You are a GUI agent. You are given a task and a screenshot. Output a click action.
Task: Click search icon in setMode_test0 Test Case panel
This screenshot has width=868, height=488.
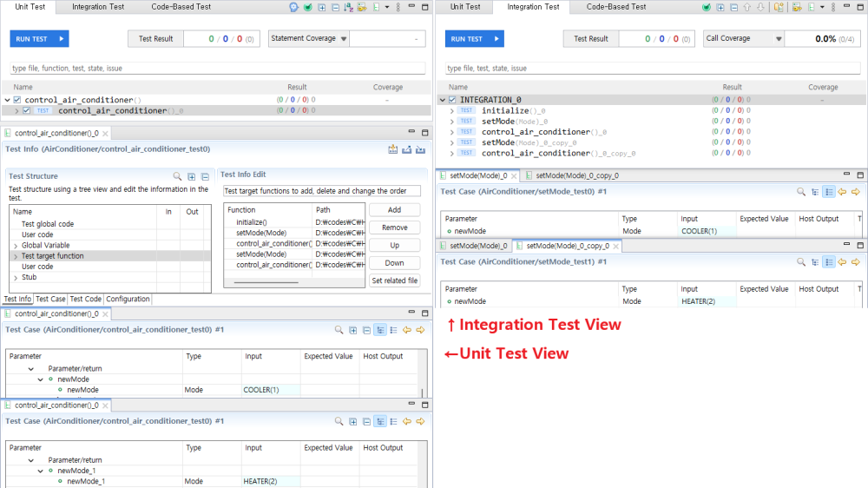[801, 192]
